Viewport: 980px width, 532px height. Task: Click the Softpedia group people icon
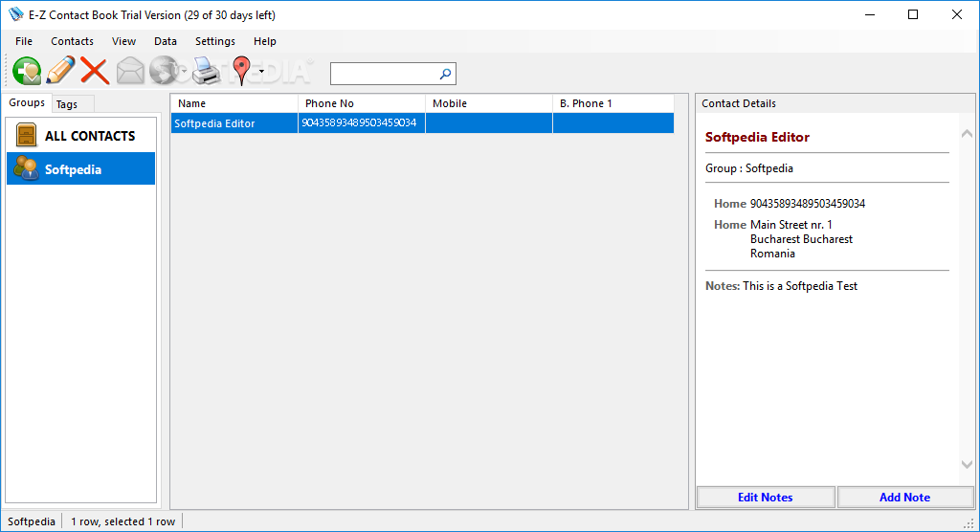tap(26, 168)
